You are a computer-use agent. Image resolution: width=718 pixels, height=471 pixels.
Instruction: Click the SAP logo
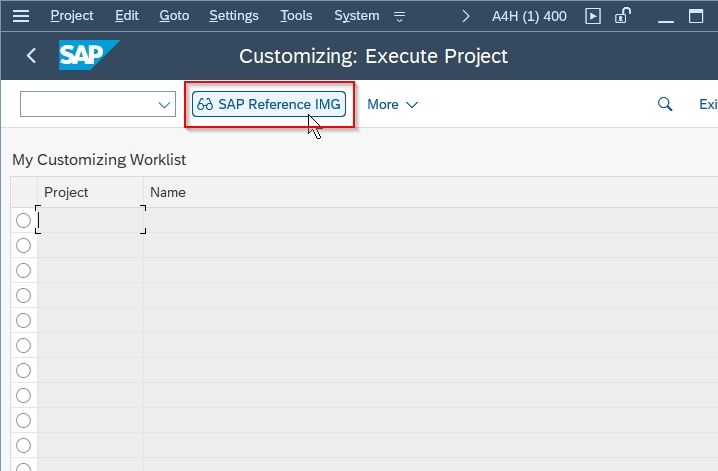tap(89, 55)
